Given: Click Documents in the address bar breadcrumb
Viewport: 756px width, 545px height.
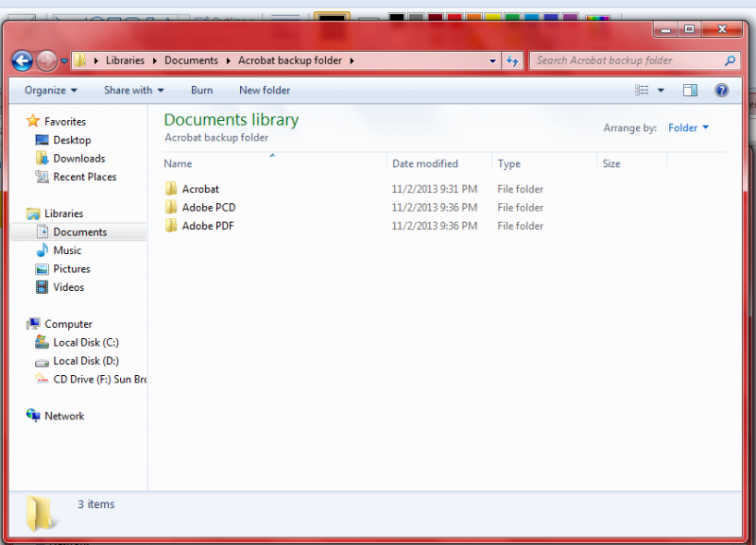Looking at the screenshot, I should (x=191, y=60).
